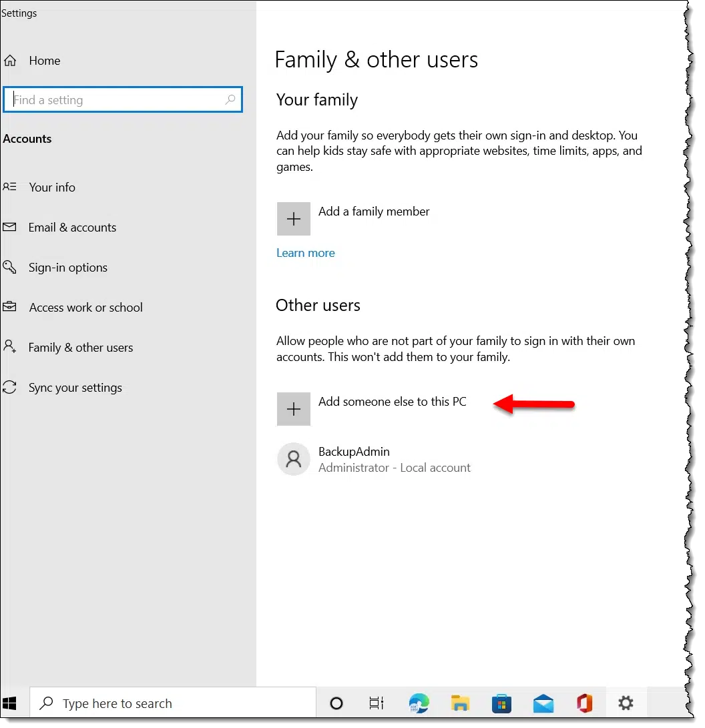Select Family & other users in sidebar
This screenshot has height=728, width=705.
pos(81,347)
